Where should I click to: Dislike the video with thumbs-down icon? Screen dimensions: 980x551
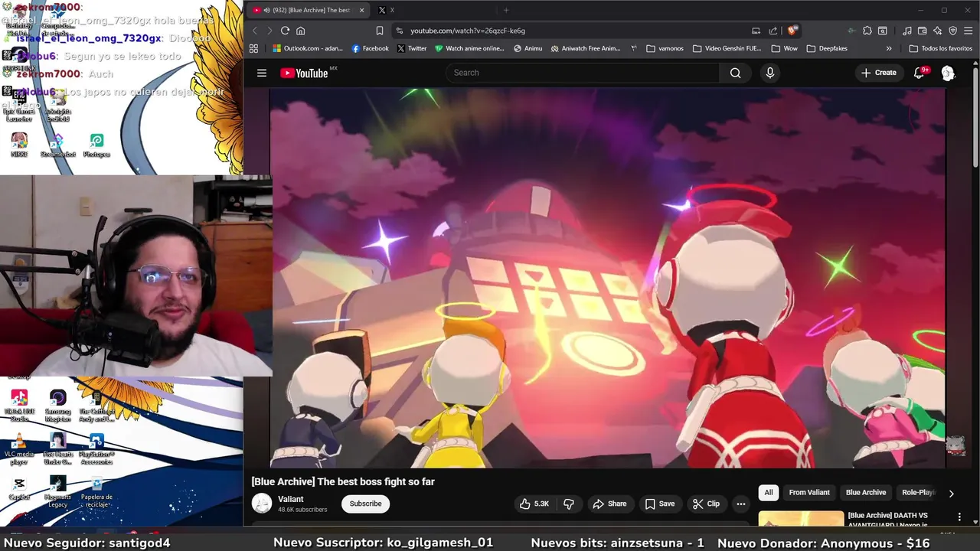coord(569,504)
